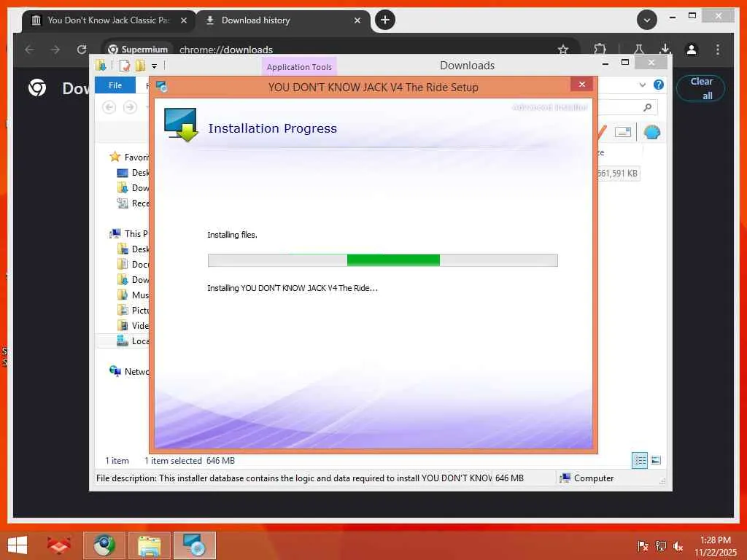Open a new browser tab with plus button
Image resolution: width=747 pixels, height=560 pixels.
coord(385,20)
